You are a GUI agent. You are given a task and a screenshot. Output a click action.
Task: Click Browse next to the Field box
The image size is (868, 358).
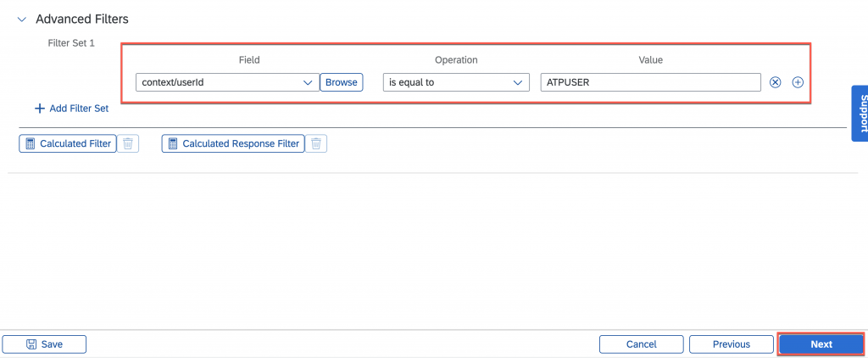click(342, 82)
